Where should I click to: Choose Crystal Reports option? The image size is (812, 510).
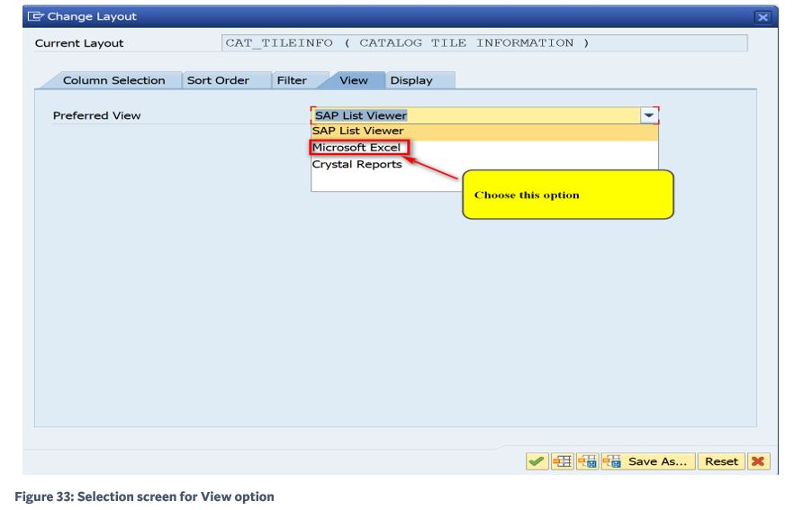pos(356,164)
